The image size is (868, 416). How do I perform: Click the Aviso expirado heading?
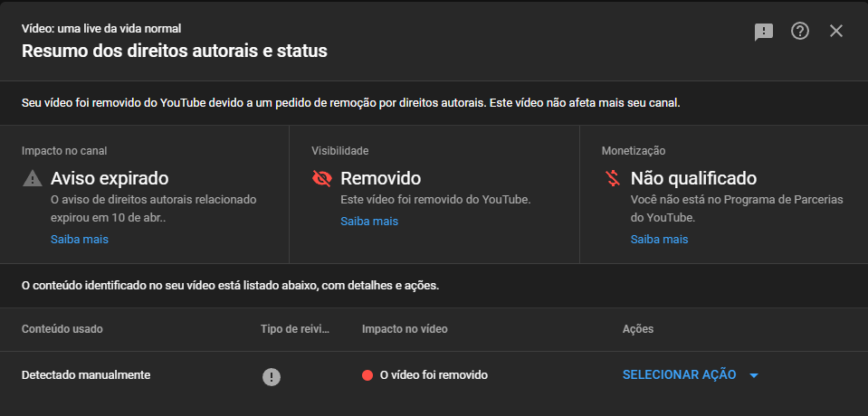click(110, 178)
